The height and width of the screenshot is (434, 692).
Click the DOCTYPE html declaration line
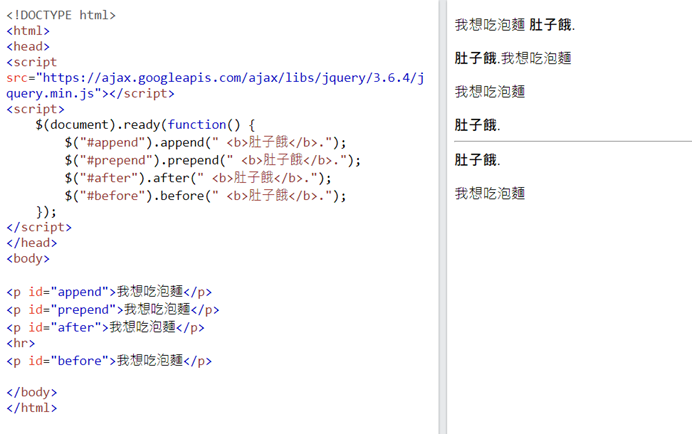tap(61, 15)
